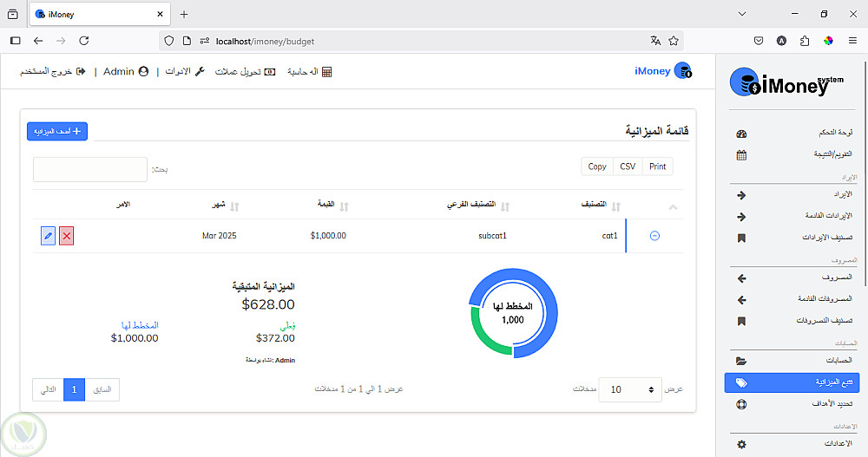Open the browser translate page icon
868x457 pixels.
click(x=655, y=41)
